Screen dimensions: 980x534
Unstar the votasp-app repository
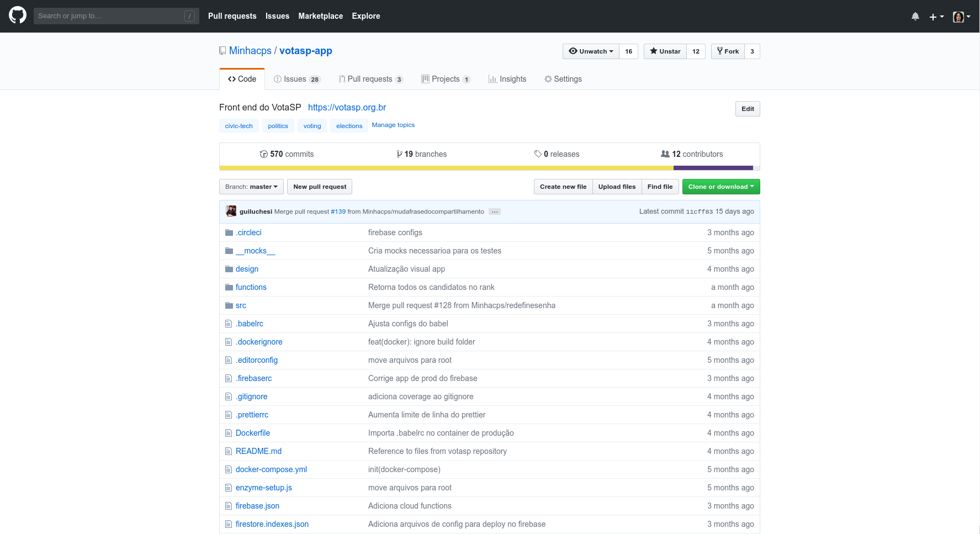coord(665,51)
